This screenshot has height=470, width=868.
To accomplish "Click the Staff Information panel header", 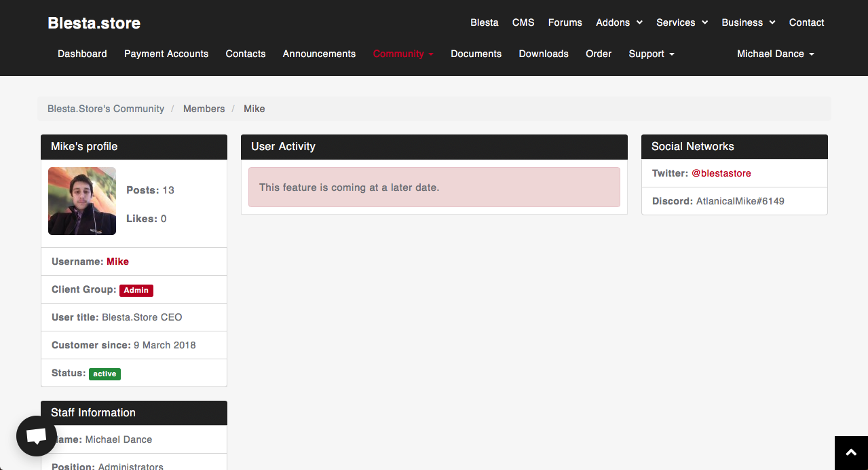I will point(134,413).
